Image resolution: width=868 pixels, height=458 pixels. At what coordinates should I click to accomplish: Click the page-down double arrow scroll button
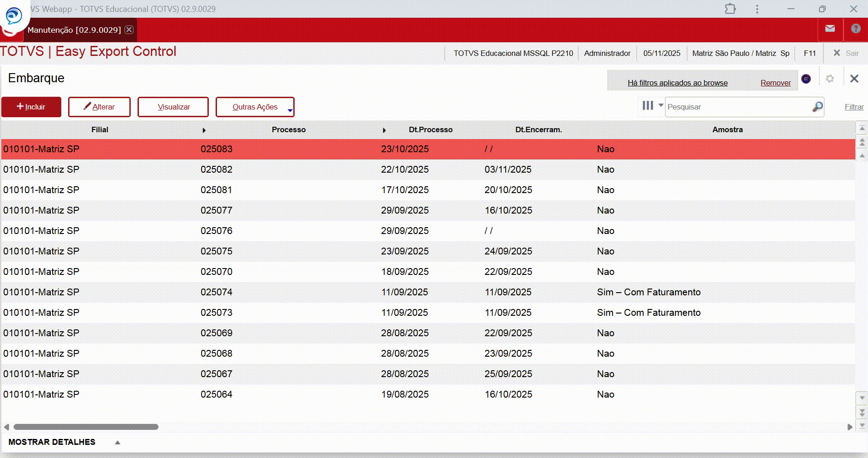[x=862, y=412]
